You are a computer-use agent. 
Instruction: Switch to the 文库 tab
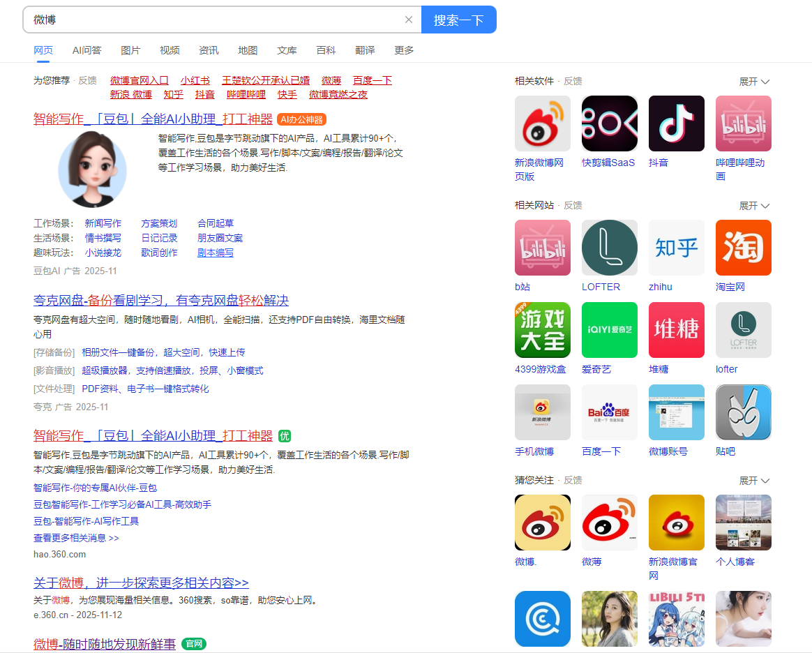tap(287, 50)
